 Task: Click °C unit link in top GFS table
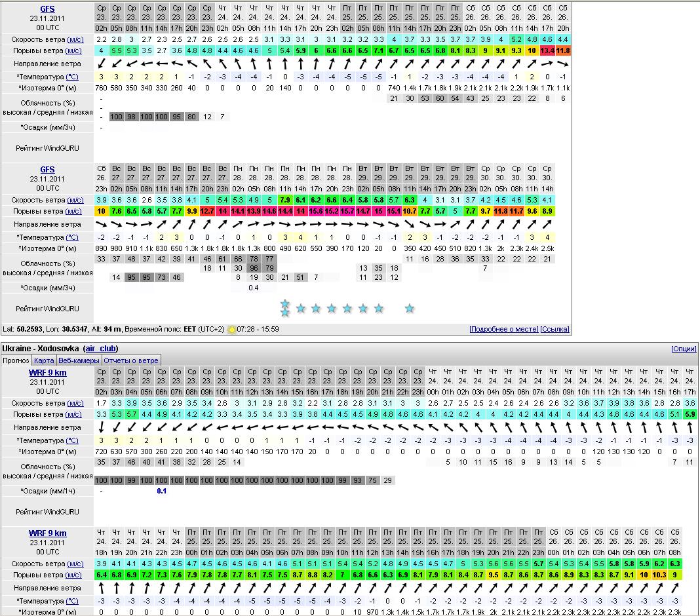[72, 77]
